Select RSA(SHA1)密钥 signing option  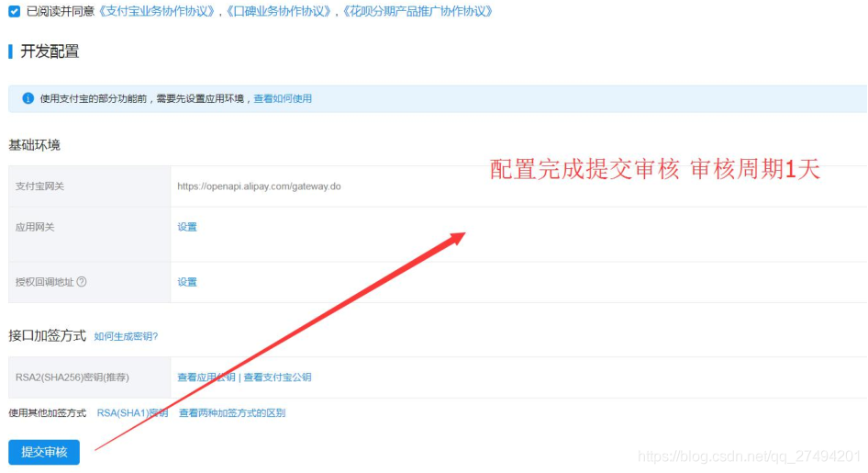[x=132, y=412]
